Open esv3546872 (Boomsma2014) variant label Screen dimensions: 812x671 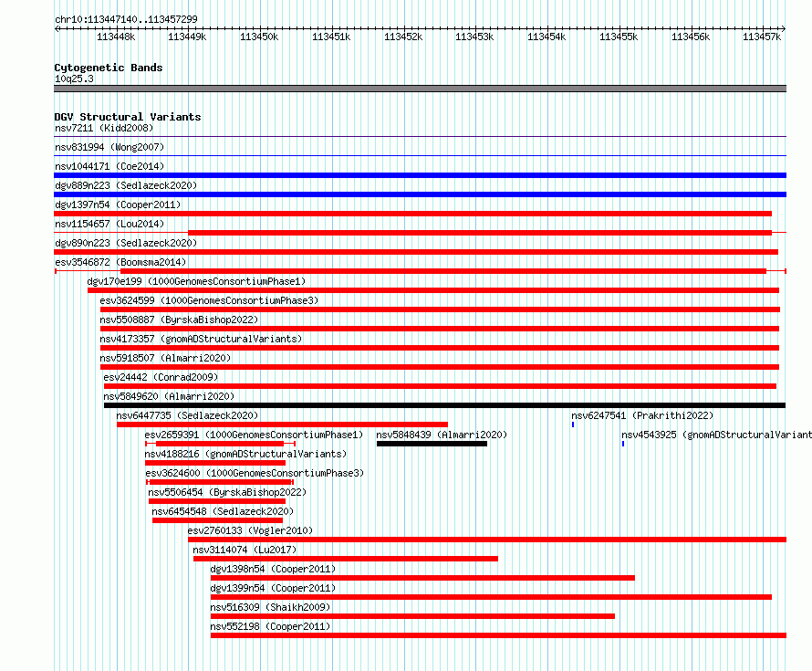point(120,262)
